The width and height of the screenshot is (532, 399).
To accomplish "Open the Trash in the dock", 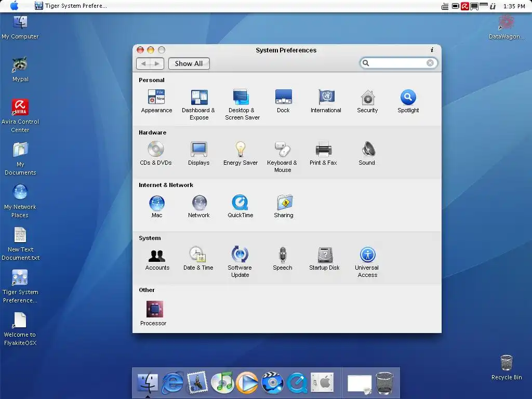I will pos(385,383).
